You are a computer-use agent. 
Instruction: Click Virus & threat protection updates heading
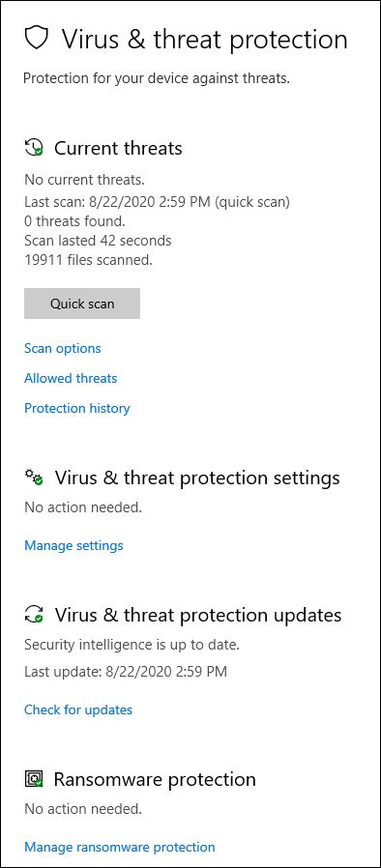point(197,615)
